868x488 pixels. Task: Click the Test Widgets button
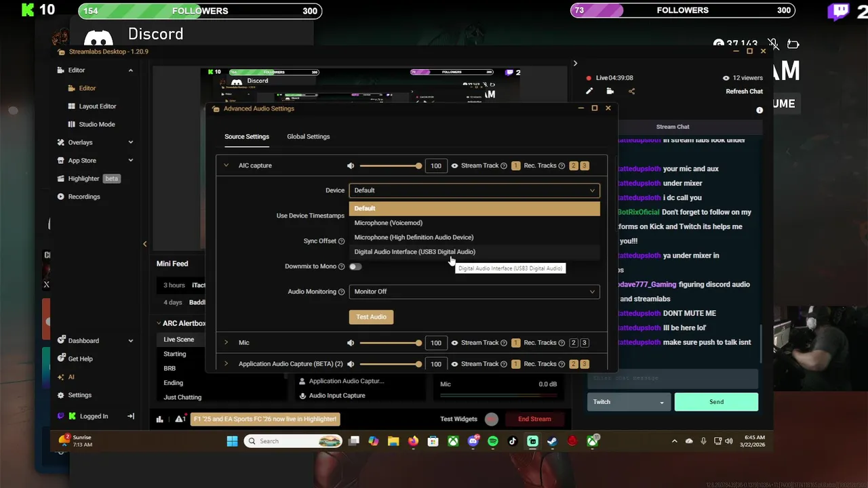tap(458, 419)
